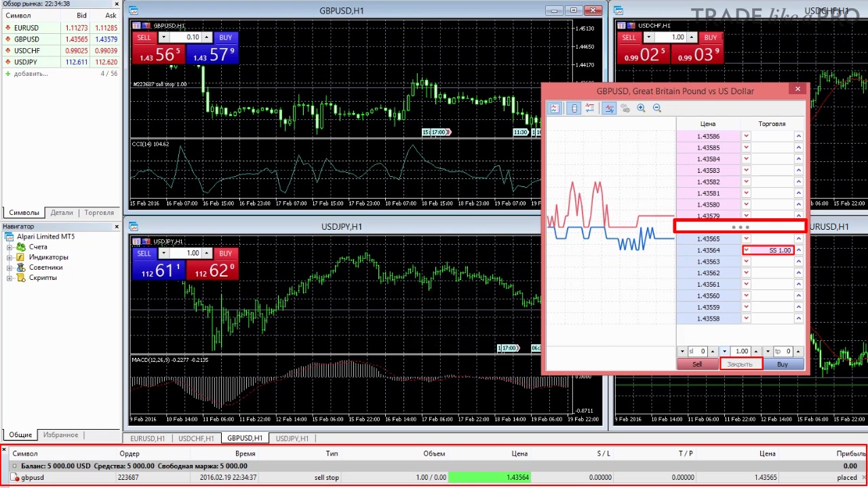Click the red Sell button in depth of market

coord(697,365)
